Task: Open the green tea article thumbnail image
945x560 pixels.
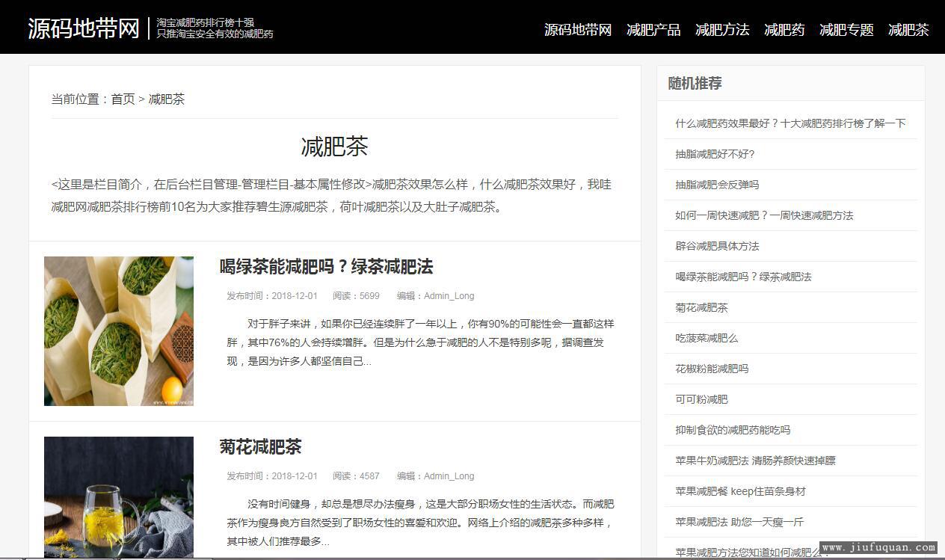Action: (119, 331)
